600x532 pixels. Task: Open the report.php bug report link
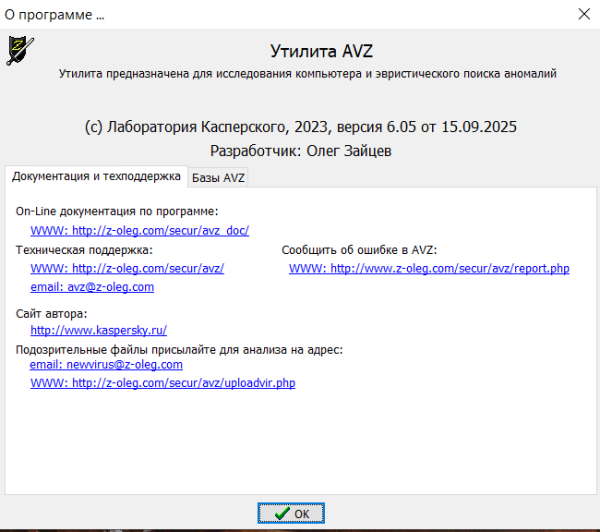429,268
